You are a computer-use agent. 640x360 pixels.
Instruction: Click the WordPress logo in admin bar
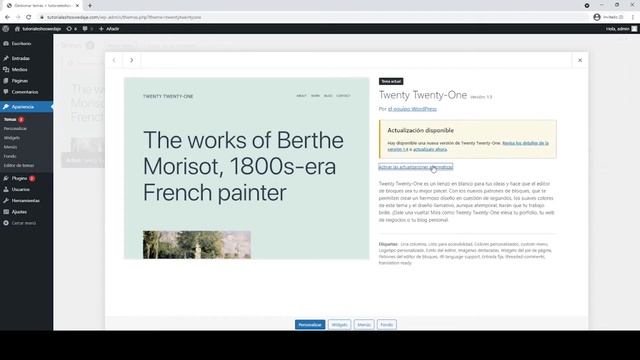6,29
